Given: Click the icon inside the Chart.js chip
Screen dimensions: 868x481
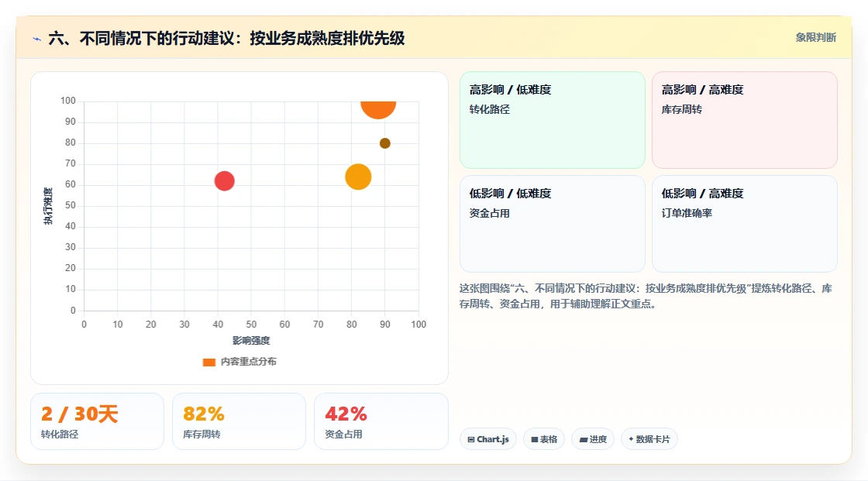Looking at the screenshot, I should tap(471, 439).
